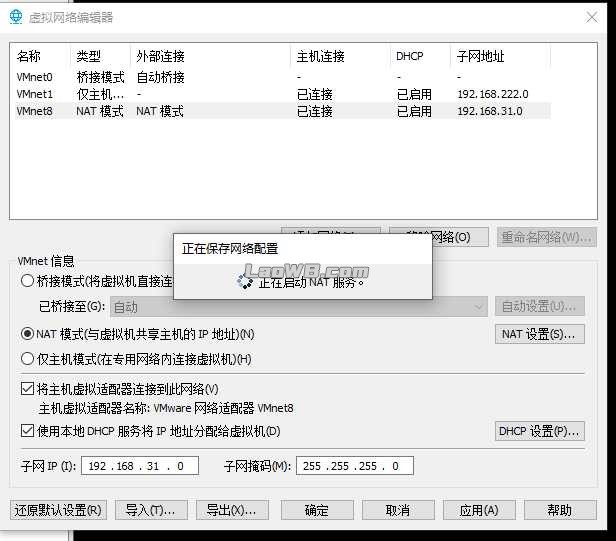Open the 已桥接至 dropdown list
Screen dimensions: 616x541
(298, 307)
